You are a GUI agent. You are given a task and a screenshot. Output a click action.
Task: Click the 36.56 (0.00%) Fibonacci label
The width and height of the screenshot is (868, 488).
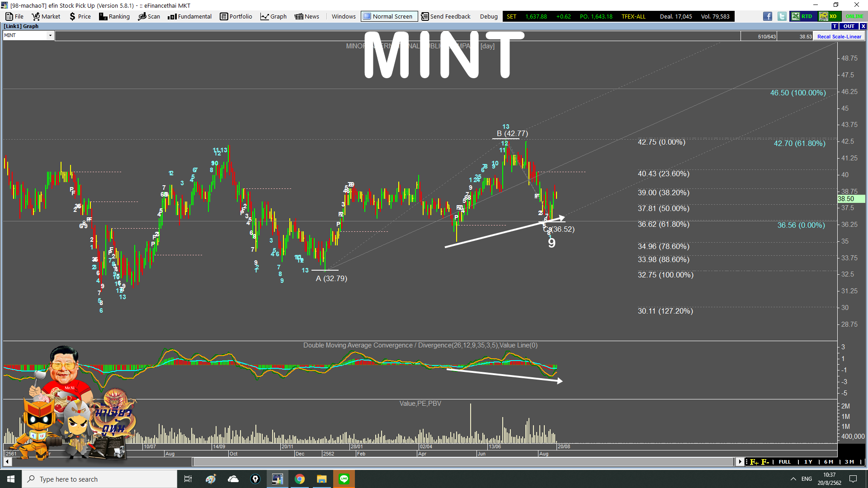(x=801, y=225)
